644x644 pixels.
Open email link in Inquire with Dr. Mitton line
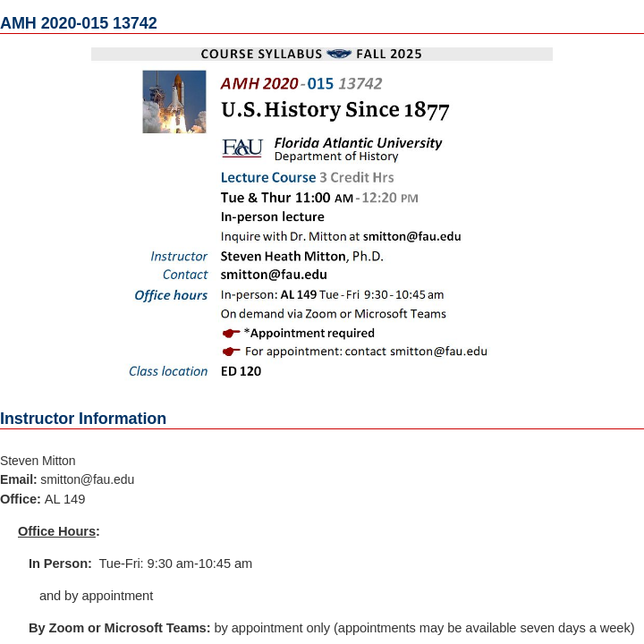(x=411, y=237)
